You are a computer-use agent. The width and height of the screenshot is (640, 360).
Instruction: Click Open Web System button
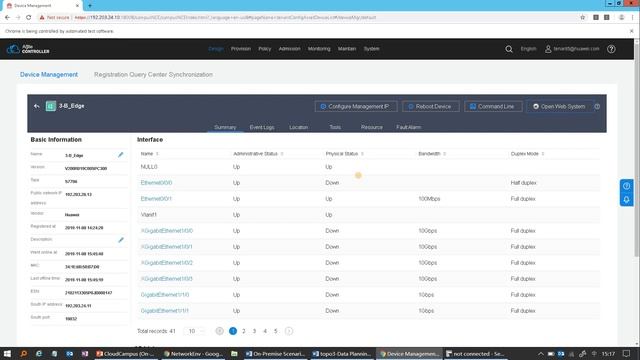(x=560, y=107)
